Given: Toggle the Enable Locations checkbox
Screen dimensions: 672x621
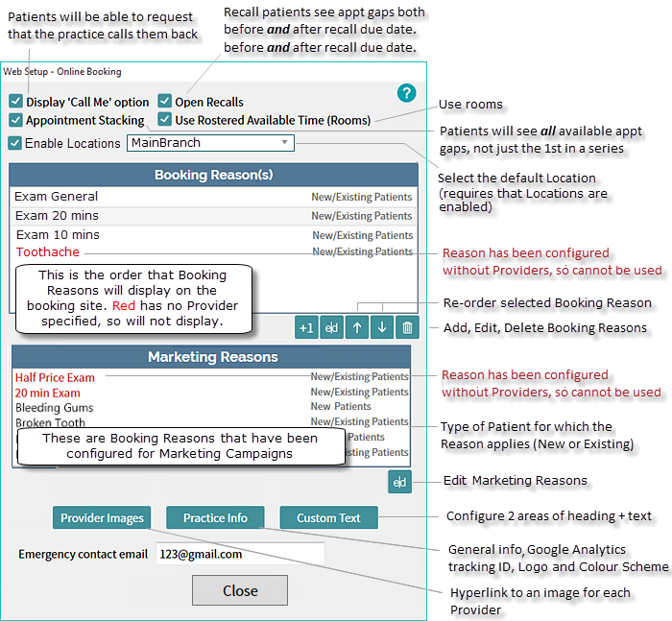Looking at the screenshot, I should (x=15, y=143).
